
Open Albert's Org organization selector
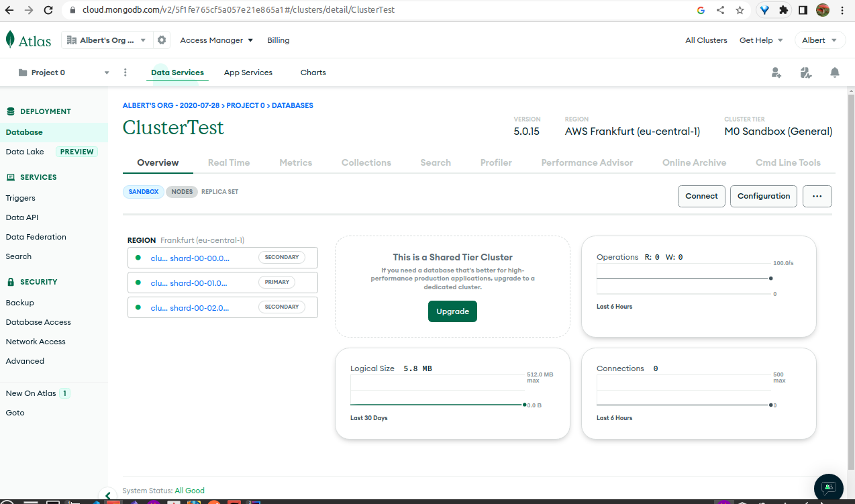[107, 40]
